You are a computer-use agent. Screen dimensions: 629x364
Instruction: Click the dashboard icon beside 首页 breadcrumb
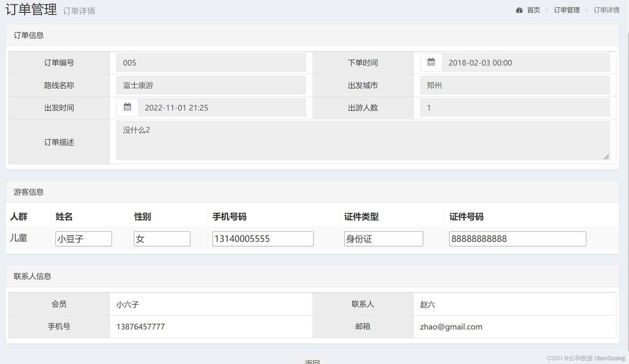pyautogui.click(x=519, y=10)
